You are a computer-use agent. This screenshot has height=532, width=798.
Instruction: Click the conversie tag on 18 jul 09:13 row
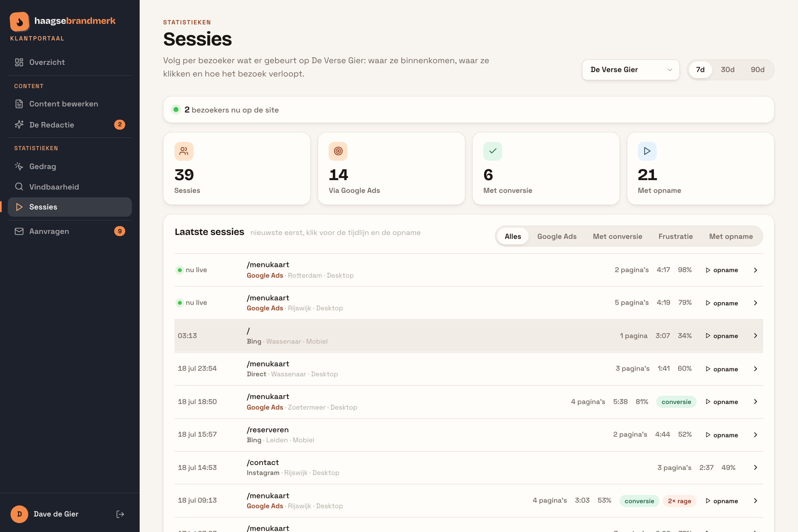(x=639, y=501)
